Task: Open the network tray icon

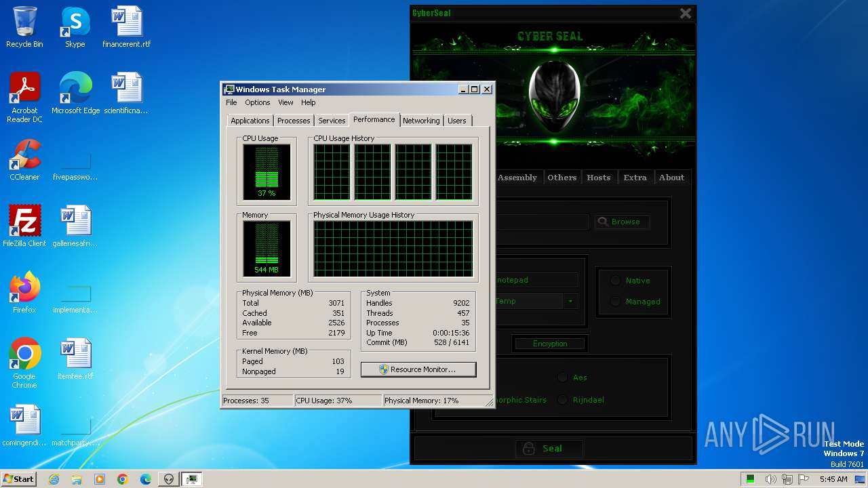Action: coord(788,479)
